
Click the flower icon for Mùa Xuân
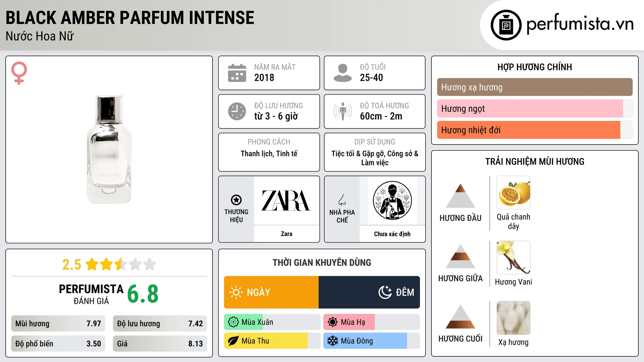[233, 322]
